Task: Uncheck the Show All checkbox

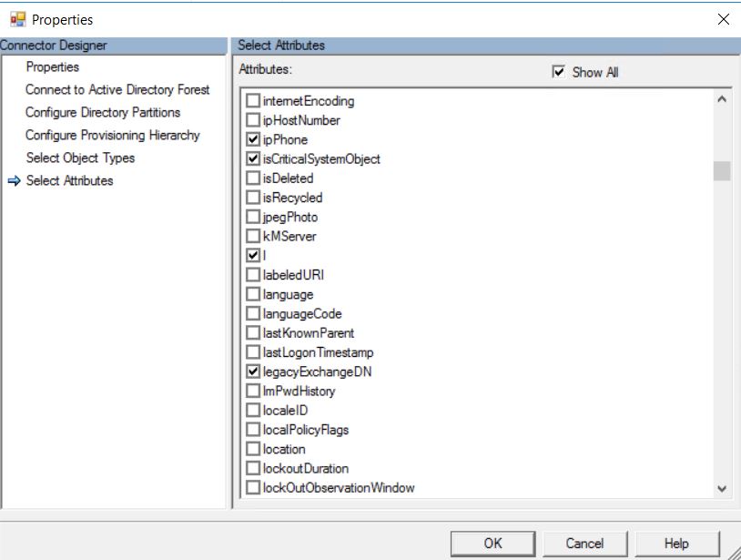Action: coord(559,72)
